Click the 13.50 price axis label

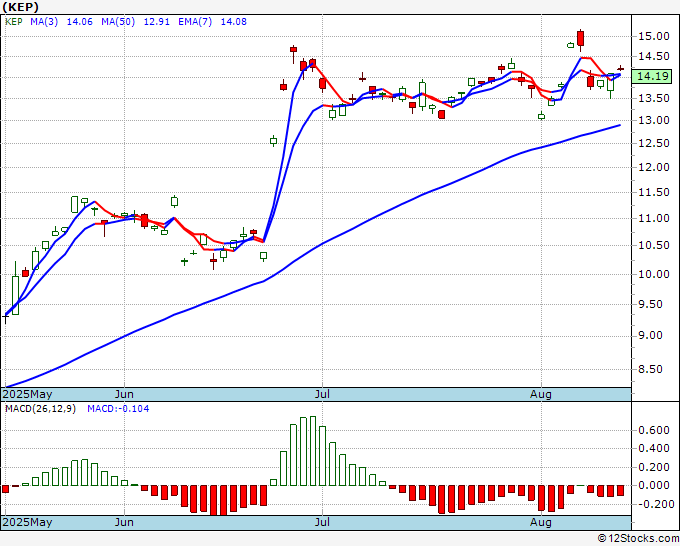pos(654,98)
